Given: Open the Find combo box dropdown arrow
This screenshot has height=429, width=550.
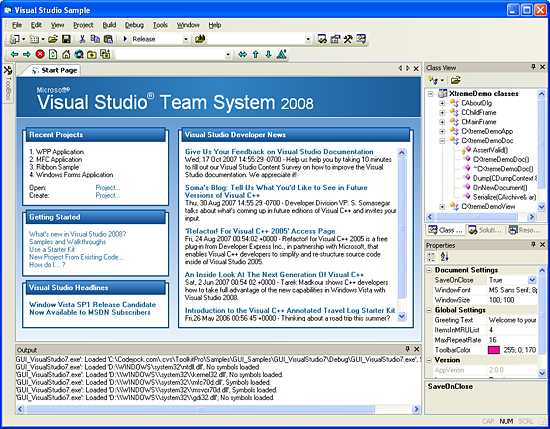Looking at the screenshot, I should tap(308, 39).
